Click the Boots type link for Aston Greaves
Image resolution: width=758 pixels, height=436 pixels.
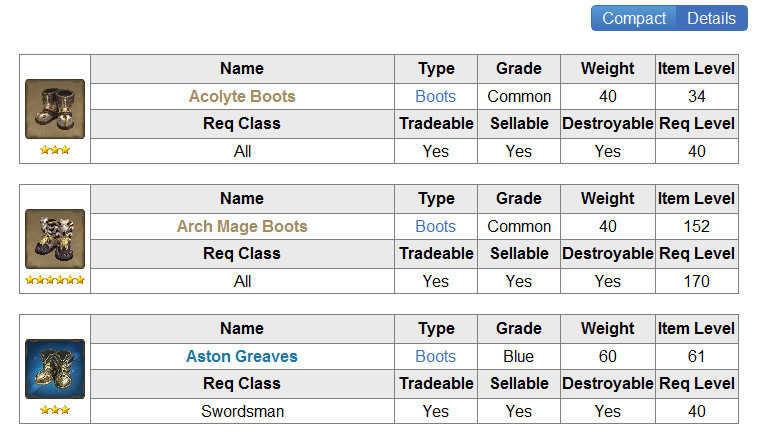coord(436,357)
